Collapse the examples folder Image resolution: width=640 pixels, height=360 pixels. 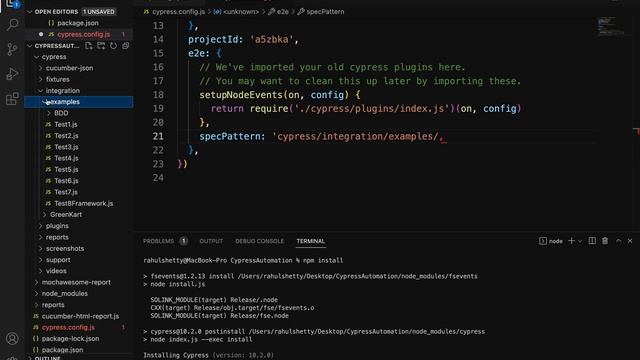coord(44,102)
